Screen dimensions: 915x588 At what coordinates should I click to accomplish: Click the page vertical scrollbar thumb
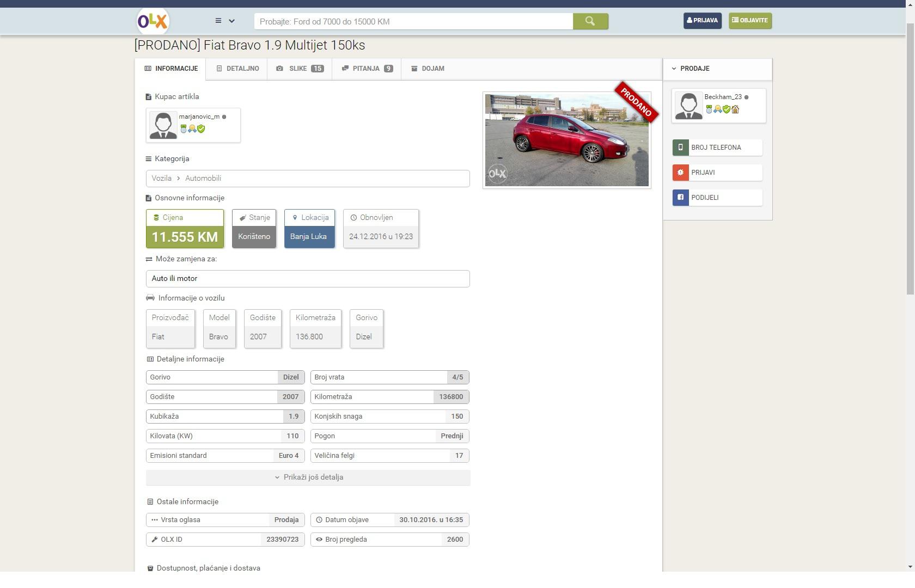pos(910,160)
